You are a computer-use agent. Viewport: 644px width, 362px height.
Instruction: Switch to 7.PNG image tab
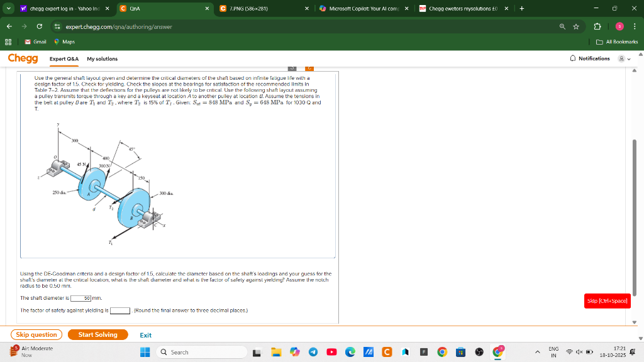pos(265,8)
